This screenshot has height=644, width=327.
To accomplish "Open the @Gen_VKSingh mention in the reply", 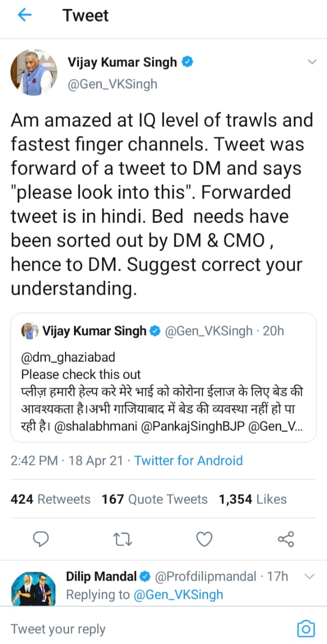I will click(x=178, y=595).
